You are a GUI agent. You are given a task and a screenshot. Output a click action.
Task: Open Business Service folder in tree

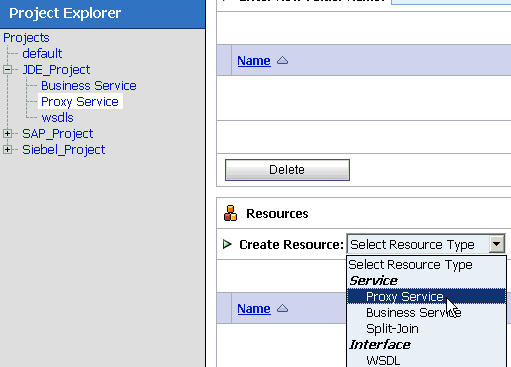coord(89,86)
